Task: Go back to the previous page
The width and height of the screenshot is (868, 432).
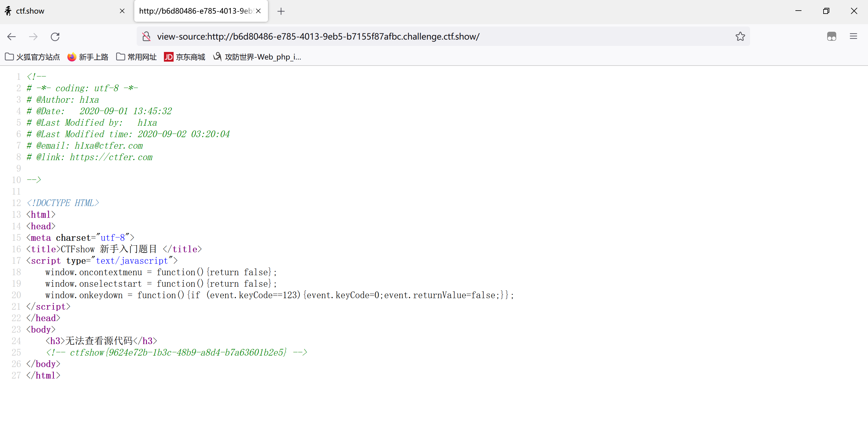Action: coord(11,36)
